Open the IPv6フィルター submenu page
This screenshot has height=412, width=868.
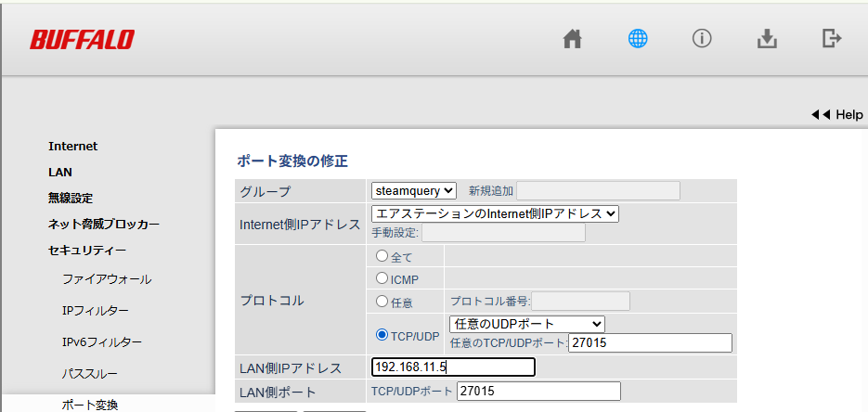102,342
